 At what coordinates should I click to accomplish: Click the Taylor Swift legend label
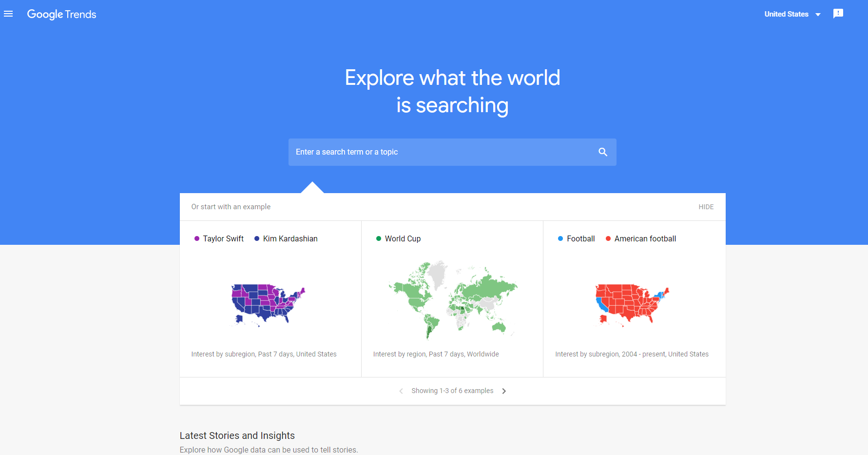point(223,238)
